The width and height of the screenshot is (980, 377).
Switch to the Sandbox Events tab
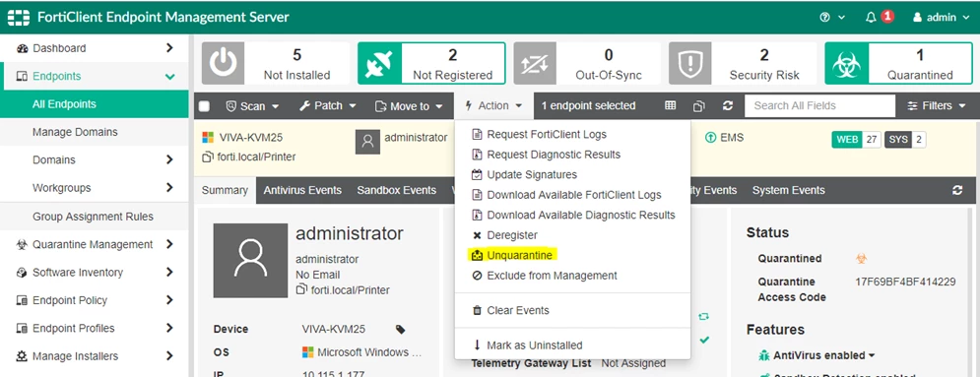pos(396,190)
